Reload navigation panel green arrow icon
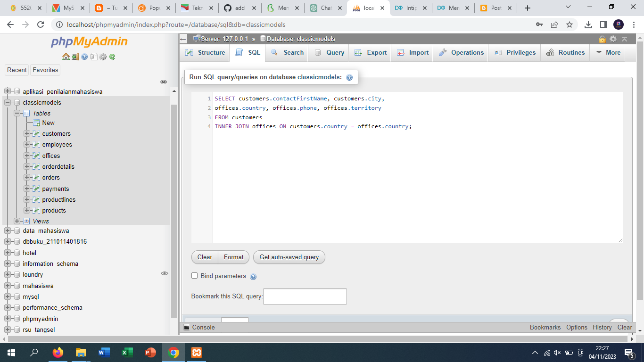 (x=112, y=57)
